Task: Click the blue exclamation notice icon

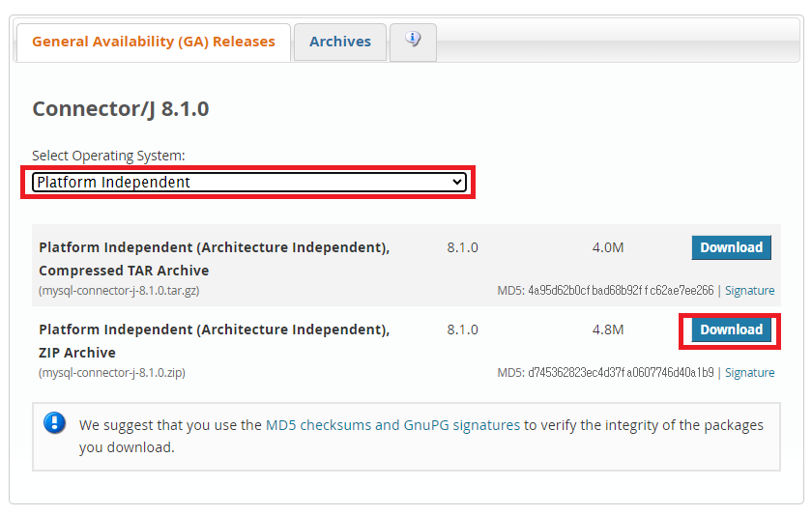Action: [54, 423]
